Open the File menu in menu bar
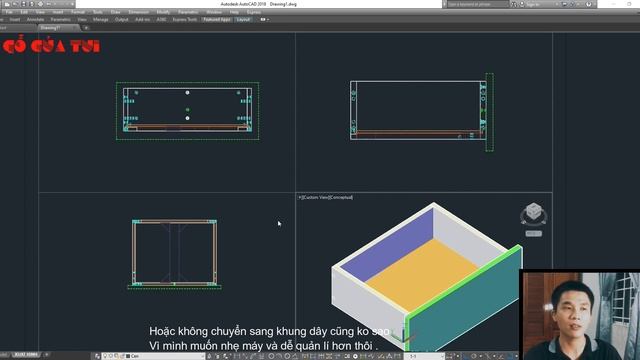The height and width of the screenshot is (360, 640). tap(9, 12)
